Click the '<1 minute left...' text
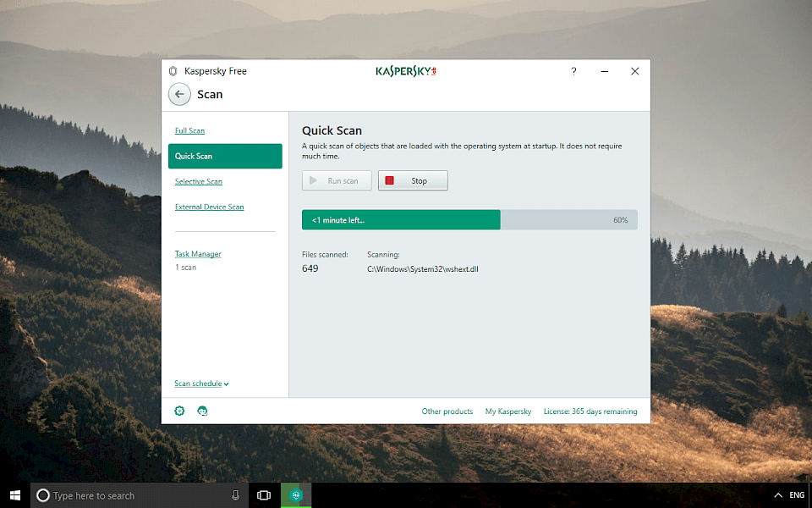Image resolution: width=812 pixels, height=508 pixels. pyautogui.click(x=338, y=220)
